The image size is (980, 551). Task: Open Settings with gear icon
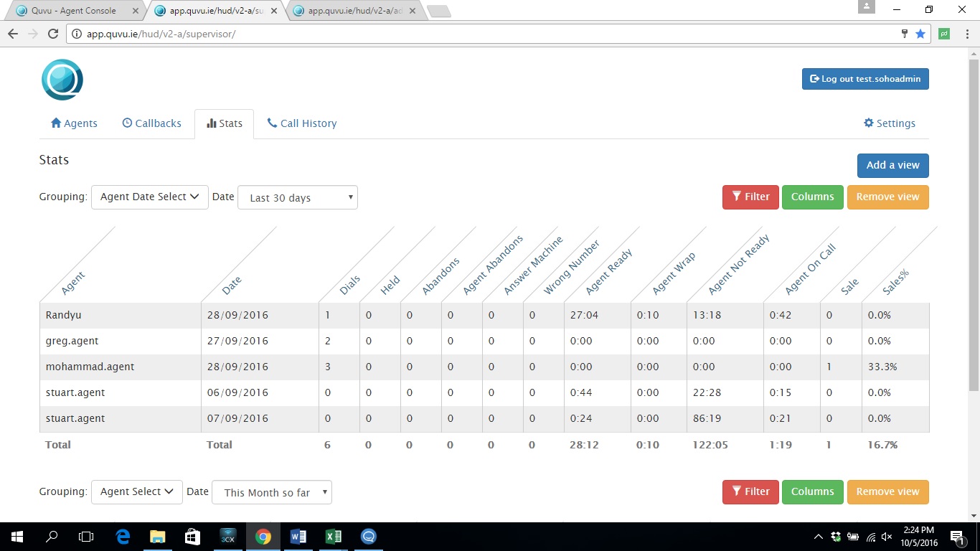pos(890,123)
